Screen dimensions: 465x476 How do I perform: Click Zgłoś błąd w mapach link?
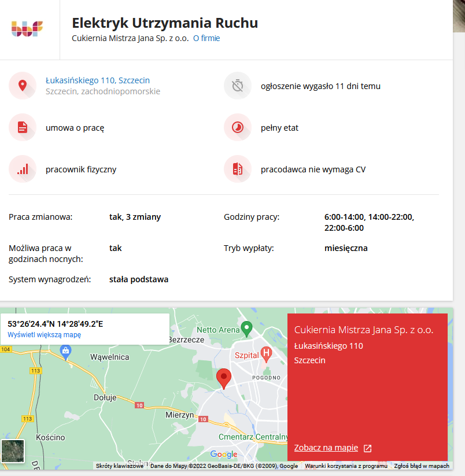[x=421, y=466]
